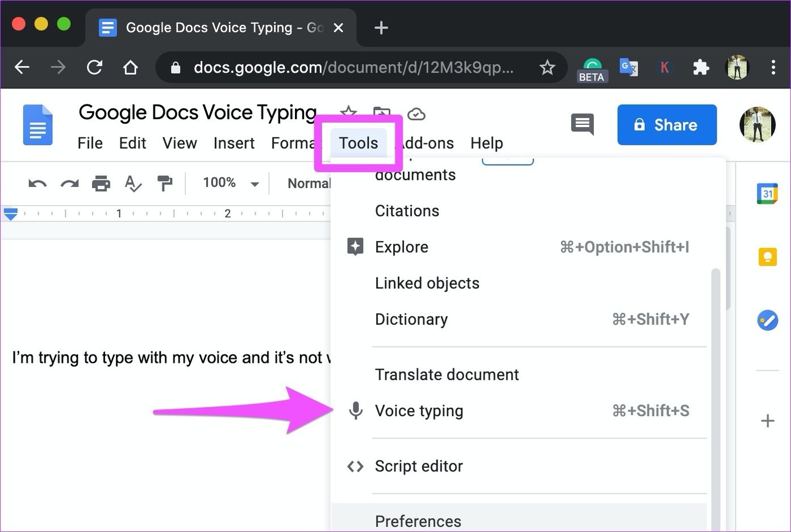This screenshot has width=791, height=532.
Task: Go back with the browser back arrow
Action: (22, 68)
